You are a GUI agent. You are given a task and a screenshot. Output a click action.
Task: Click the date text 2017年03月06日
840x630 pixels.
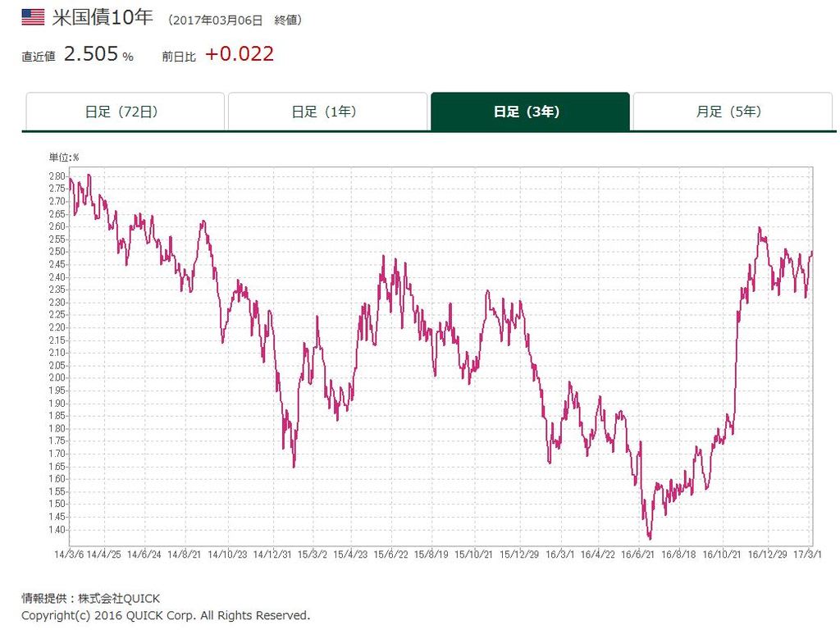tap(218, 21)
